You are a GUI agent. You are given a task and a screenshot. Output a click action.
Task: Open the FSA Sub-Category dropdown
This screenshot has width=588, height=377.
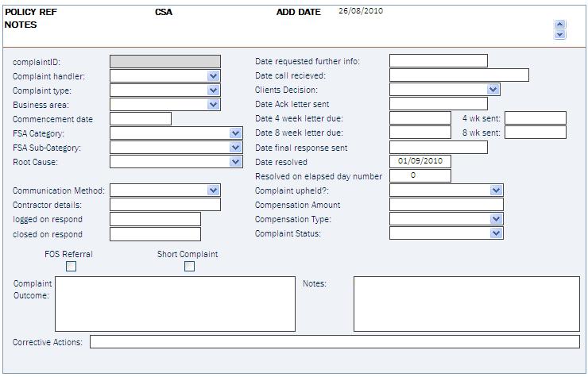235,148
